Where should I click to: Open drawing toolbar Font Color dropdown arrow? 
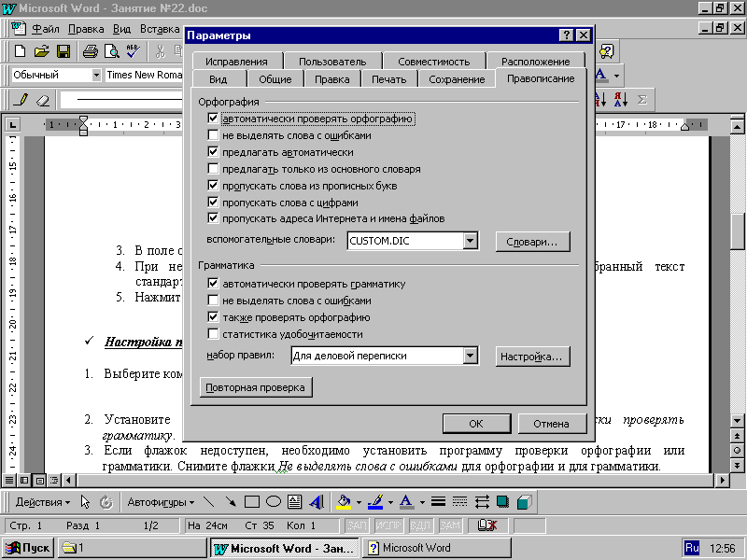422,502
